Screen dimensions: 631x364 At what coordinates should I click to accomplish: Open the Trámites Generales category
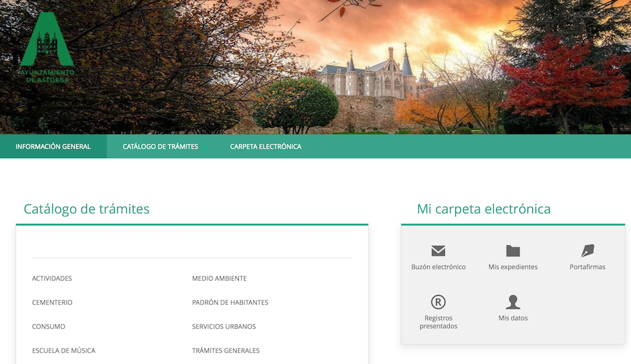pos(226,350)
